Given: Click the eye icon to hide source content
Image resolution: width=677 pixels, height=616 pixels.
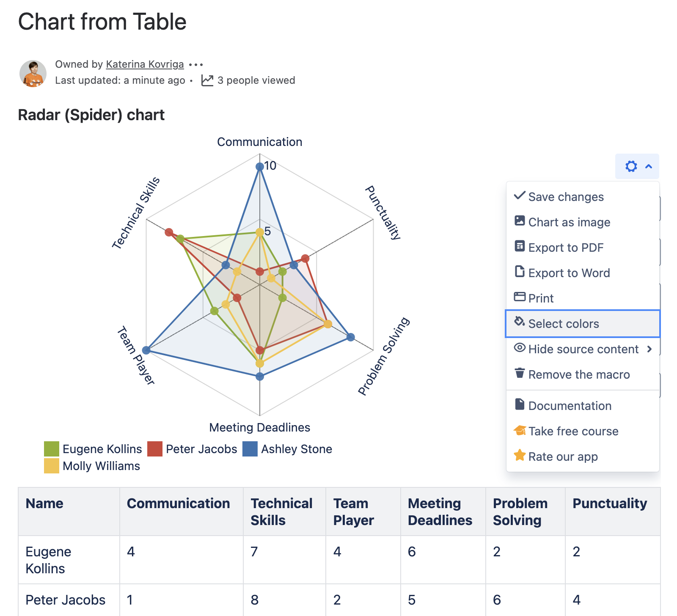Looking at the screenshot, I should (520, 348).
